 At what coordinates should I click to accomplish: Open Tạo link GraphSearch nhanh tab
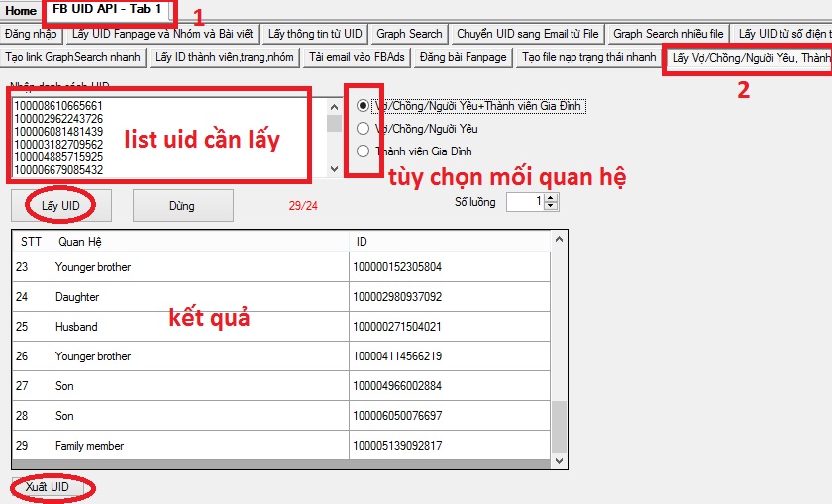72,57
